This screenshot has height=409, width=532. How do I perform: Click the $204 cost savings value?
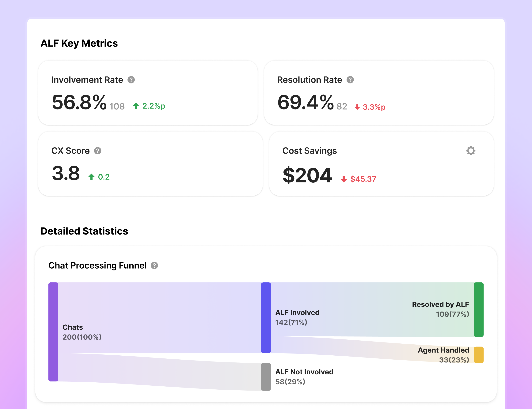(x=307, y=175)
